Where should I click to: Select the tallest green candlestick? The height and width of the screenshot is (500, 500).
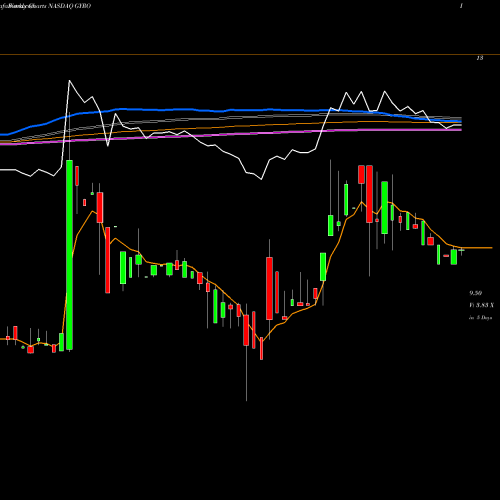(69, 255)
